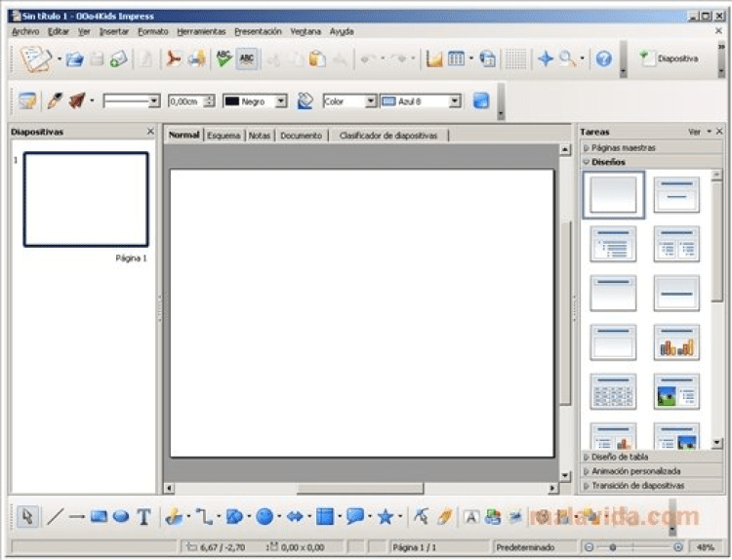The height and width of the screenshot is (560, 732).
Task: Run the spellcheck with the ABC checkmark icon
Action: coord(224,59)
